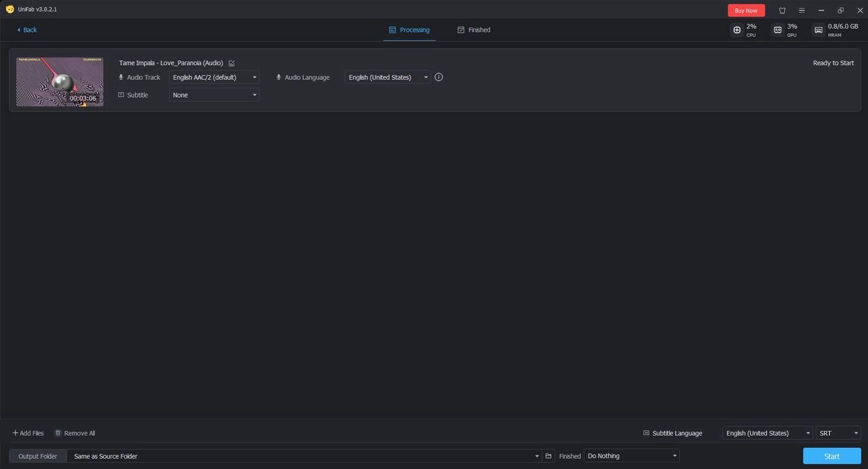868x469 pixels.
Task: Edit the file title with pencil icon
Action: click(232, 63)
